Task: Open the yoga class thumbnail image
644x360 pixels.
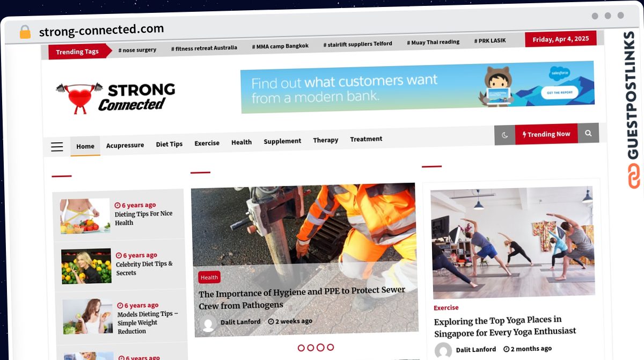Action: coord(512,242)
